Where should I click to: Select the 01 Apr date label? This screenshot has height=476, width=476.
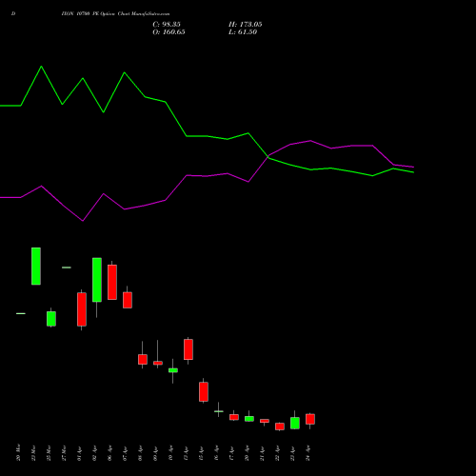[79, 453]
